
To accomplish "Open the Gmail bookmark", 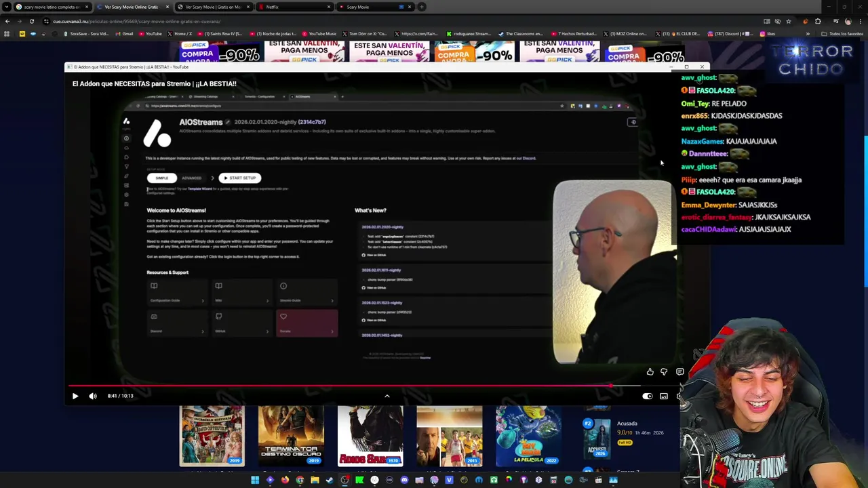I will 124,34.
